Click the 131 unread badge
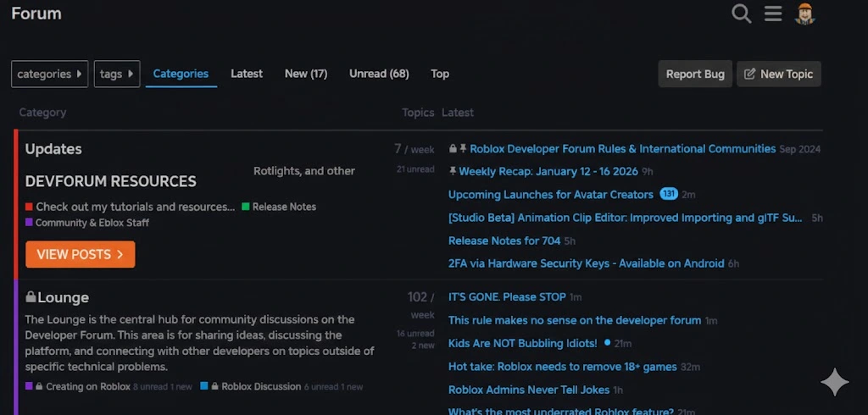This screenshot has width=868, height=415. [x=669, y=194]
